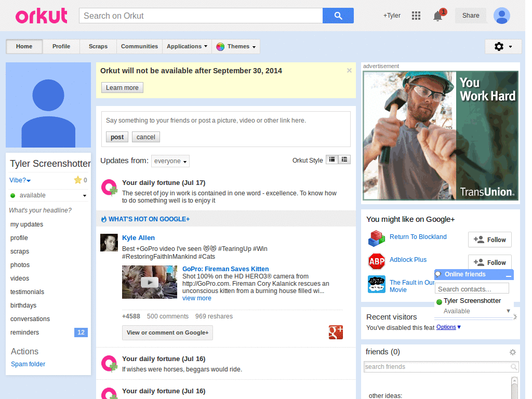Open Kyle Allen's name link
The height and width of the screenshot is (399, 532).
pos(138,238)
